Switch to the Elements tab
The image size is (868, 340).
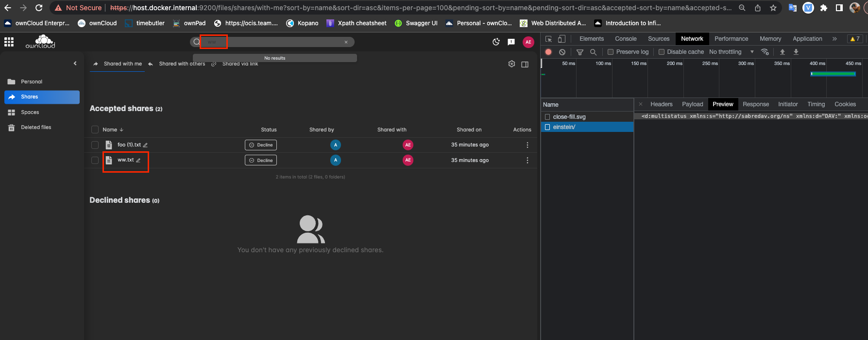click(592, 39)
